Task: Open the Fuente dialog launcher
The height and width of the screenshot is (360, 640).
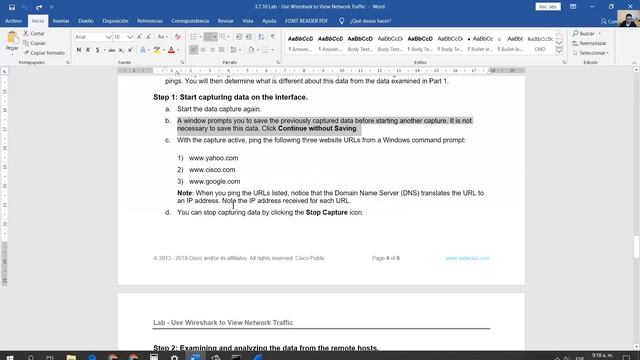Action: (182, 62)
